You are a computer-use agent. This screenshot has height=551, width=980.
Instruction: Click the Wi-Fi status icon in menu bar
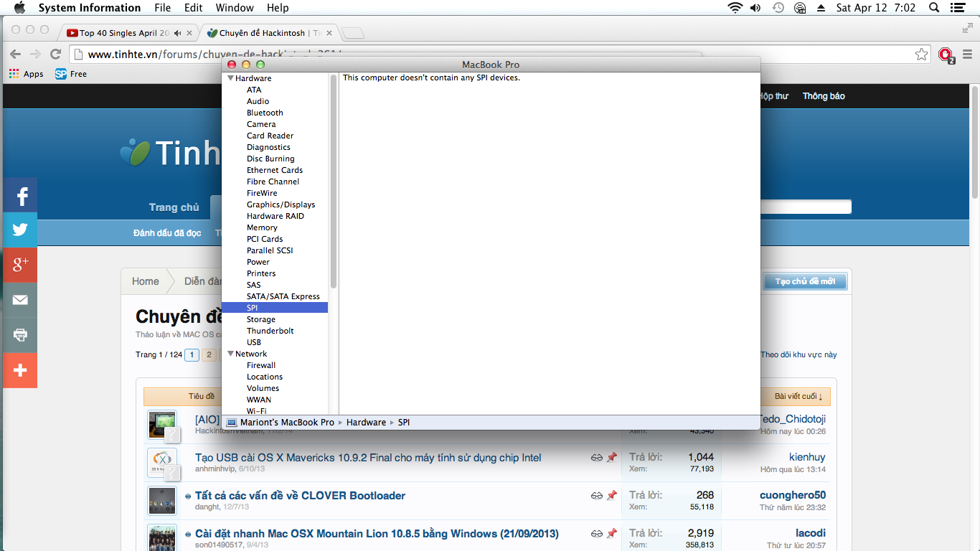[735, 8]
